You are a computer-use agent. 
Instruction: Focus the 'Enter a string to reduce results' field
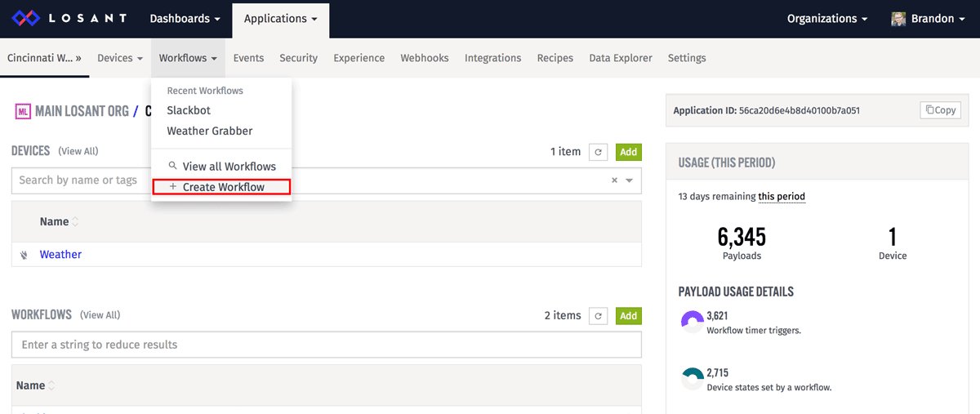(x=327, y=345)
